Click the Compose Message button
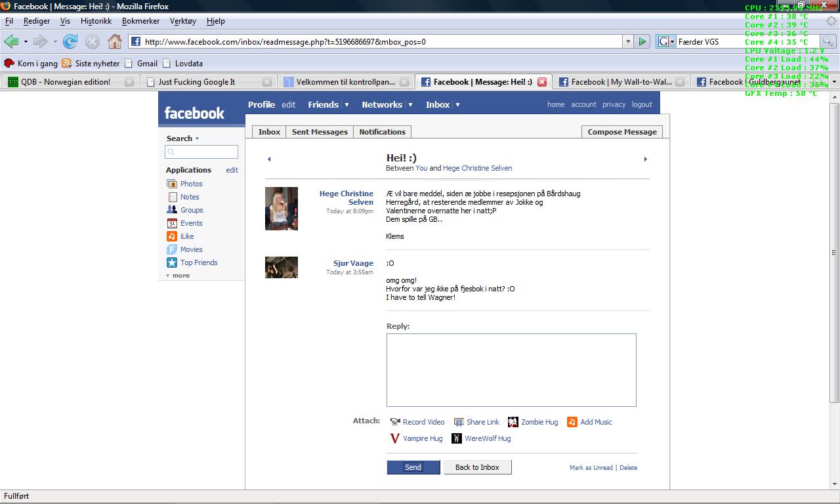The width and height of the screenshot is (840, 504). tap(622, 132)
